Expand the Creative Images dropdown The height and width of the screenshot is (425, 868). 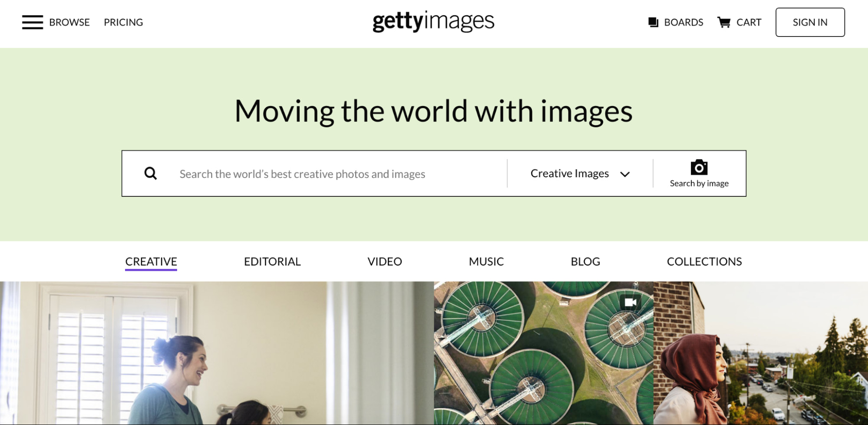coord(580,173)
